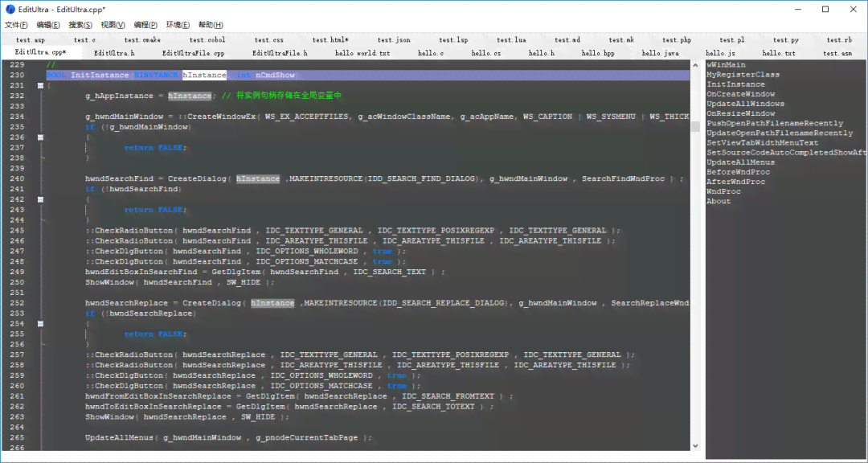The width and height of the screenshot is (868, 463).
Task: Switch to the hello.c tab
Action: 431,53
